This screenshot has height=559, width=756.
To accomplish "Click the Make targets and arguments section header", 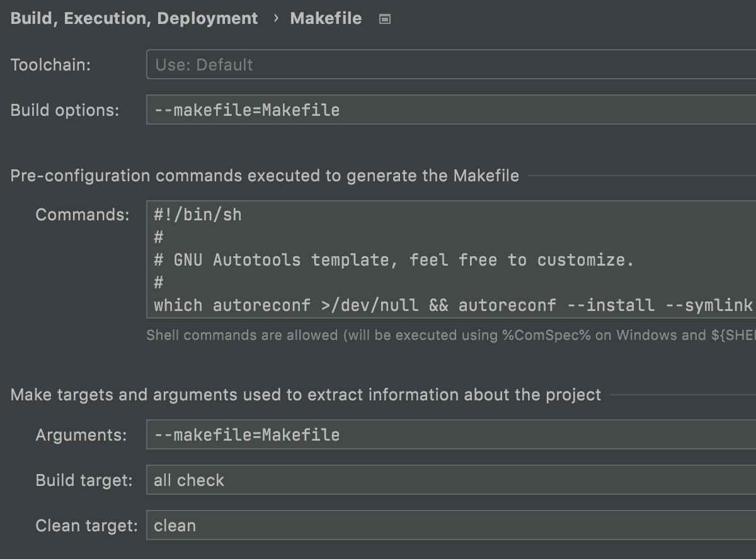I will pos(305,395).
